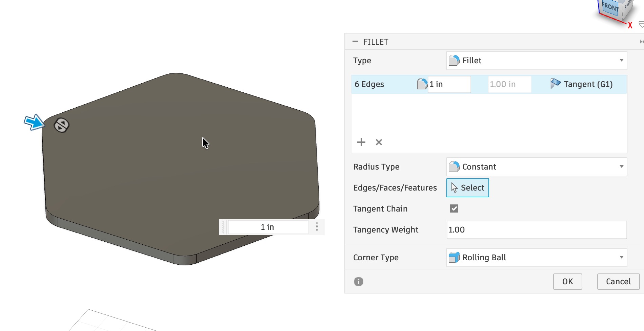Select the 6 Edges selection row
The height and width of the screenshot is (331, 644).
pyautogui.click(x=489, y=84)
